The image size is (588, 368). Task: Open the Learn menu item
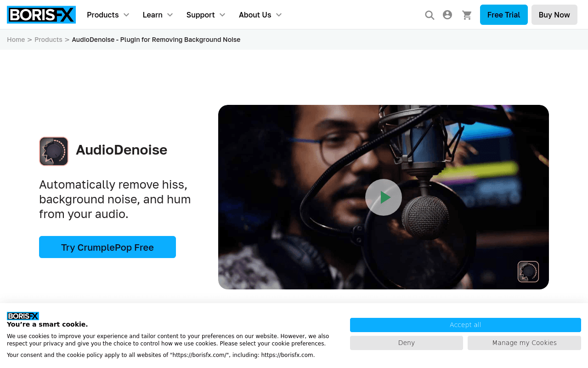[x=153, y=15]
